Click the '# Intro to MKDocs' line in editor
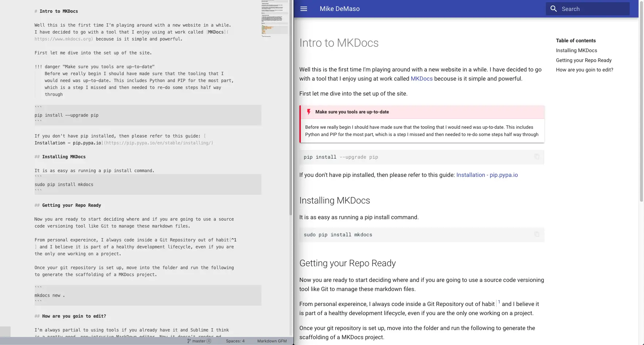Screen dimensions: 644x345 (x=56, y=11)
